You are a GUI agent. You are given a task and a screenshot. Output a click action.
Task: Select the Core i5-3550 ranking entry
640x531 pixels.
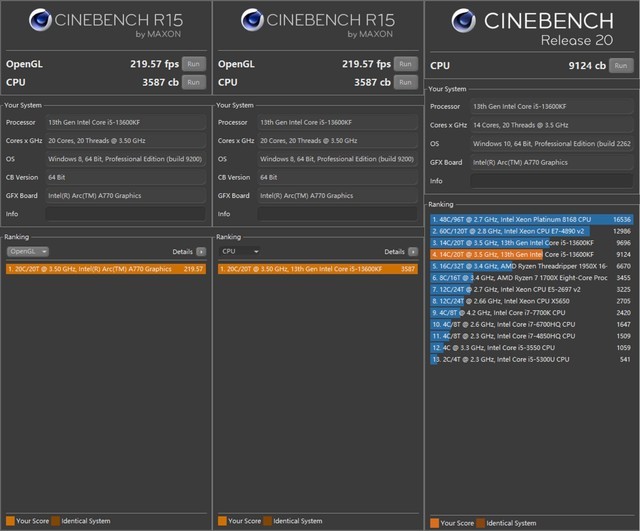(531, 348)
